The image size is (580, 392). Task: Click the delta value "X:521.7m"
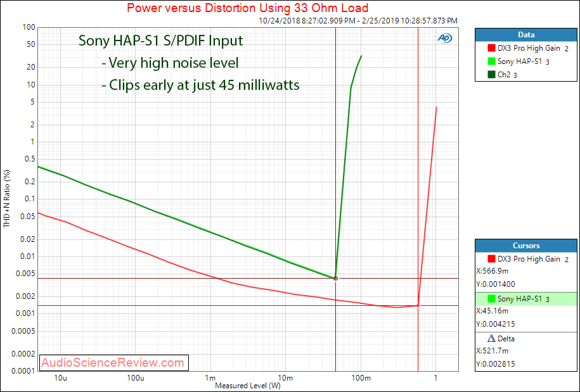(x=493, y=351)
